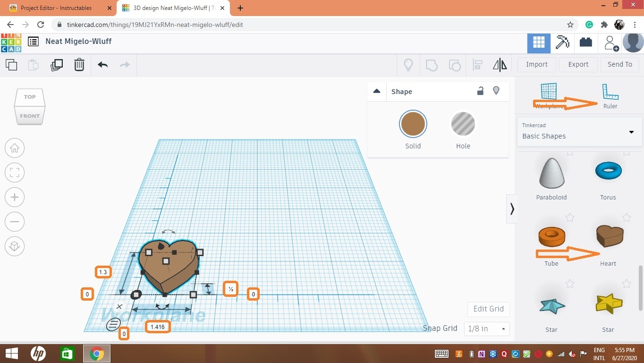Change Snap Grid from 1/8 in
Viewport: 644px width, 363px height.
pyautogui.click(x=486, y=328)
